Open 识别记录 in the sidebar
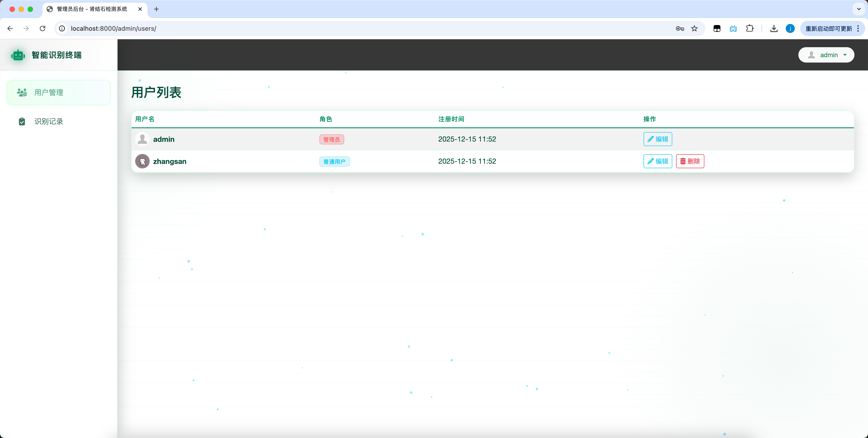The image size is (868, 438). (x=49, y=121)
